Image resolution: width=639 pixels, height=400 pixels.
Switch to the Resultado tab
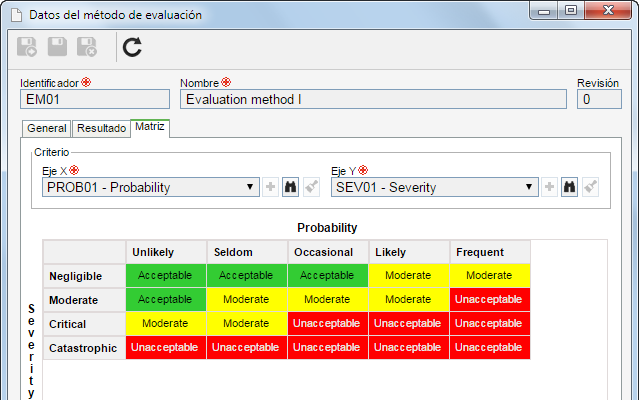(x=101, y=128)
